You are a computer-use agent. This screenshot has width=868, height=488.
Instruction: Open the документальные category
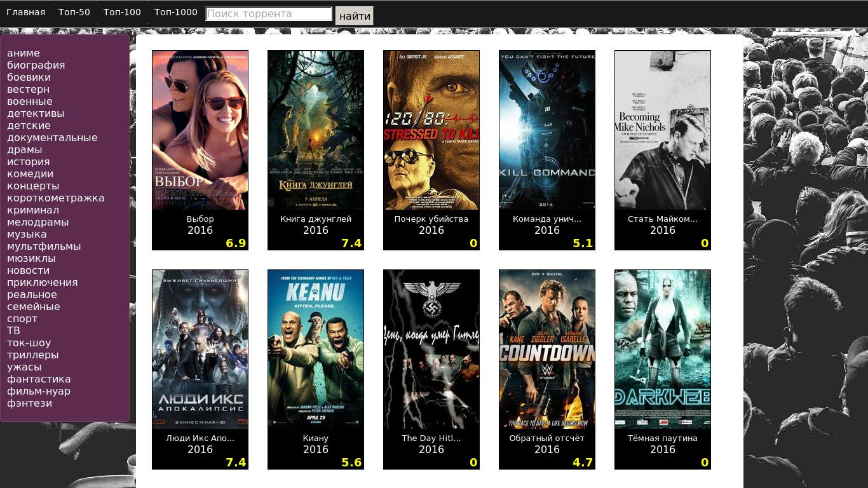[x=53, y=138]
